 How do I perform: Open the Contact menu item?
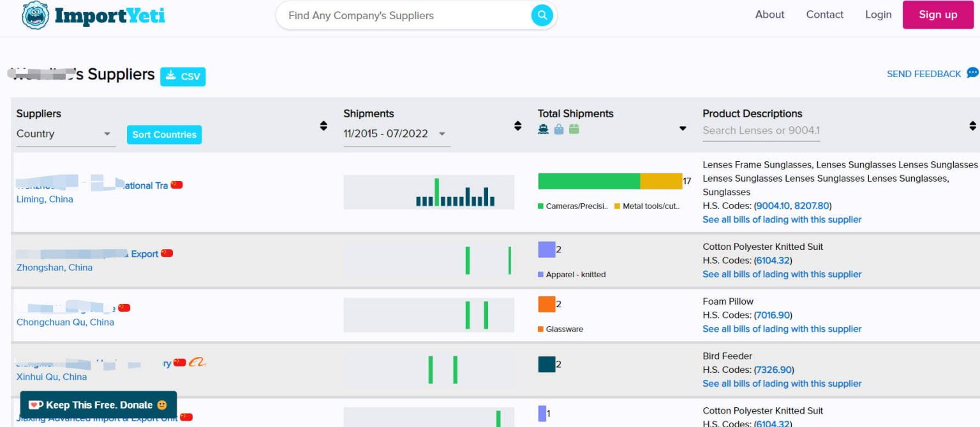coord(824,15)
